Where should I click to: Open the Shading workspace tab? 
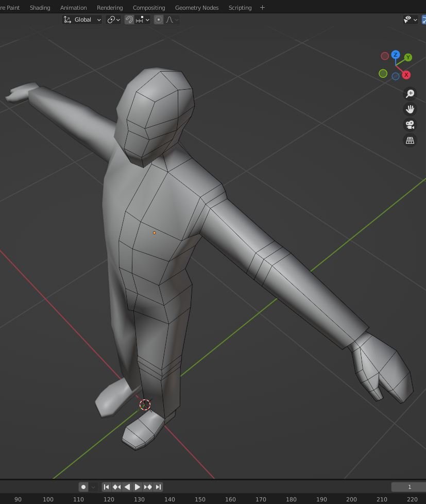coord(40,8)
